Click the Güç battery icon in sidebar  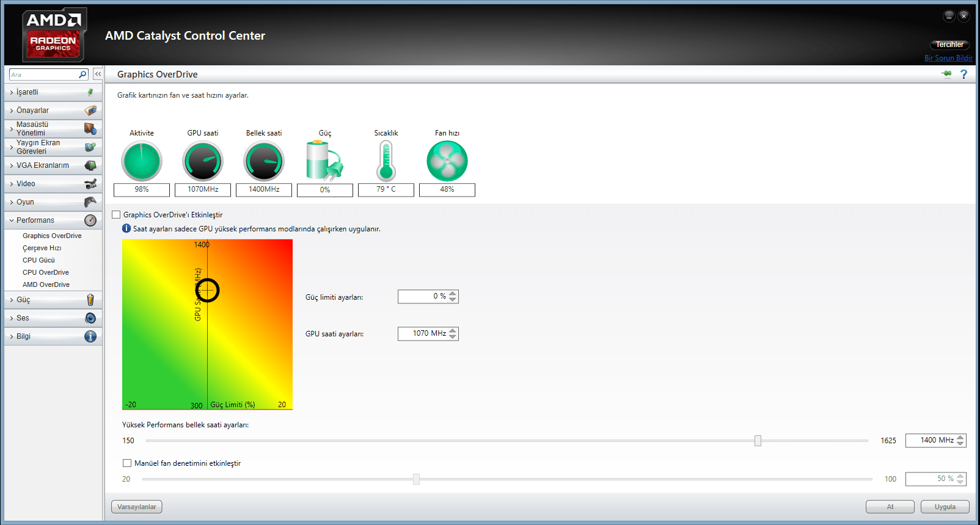click(90, 300)
